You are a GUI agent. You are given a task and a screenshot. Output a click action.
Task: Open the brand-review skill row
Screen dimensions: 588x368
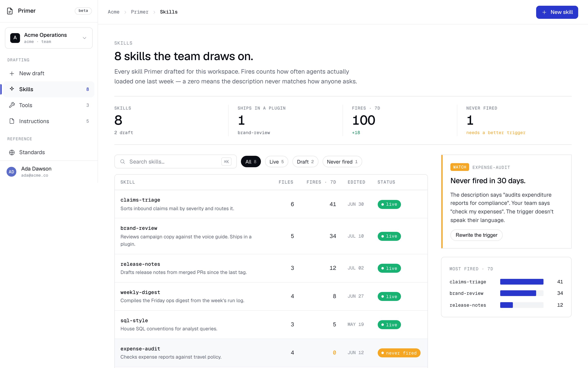(271, 236)
